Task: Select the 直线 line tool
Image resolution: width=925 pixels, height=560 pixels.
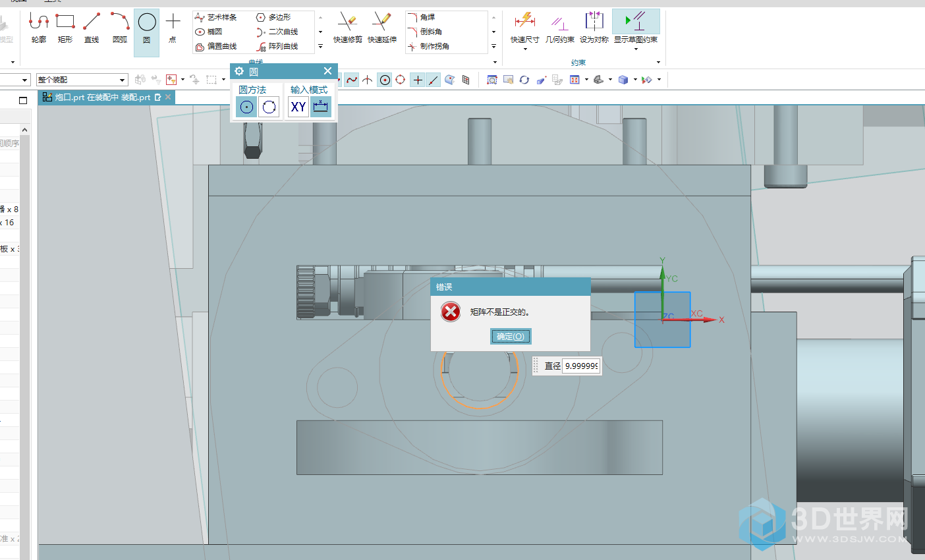Action: [92, 28]
